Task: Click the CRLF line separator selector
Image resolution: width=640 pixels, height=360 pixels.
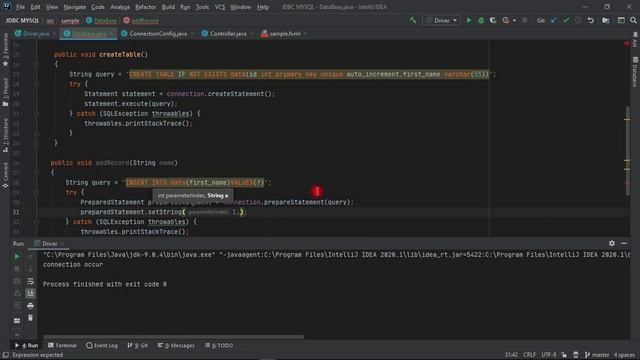Action: (x=529, y=355)
